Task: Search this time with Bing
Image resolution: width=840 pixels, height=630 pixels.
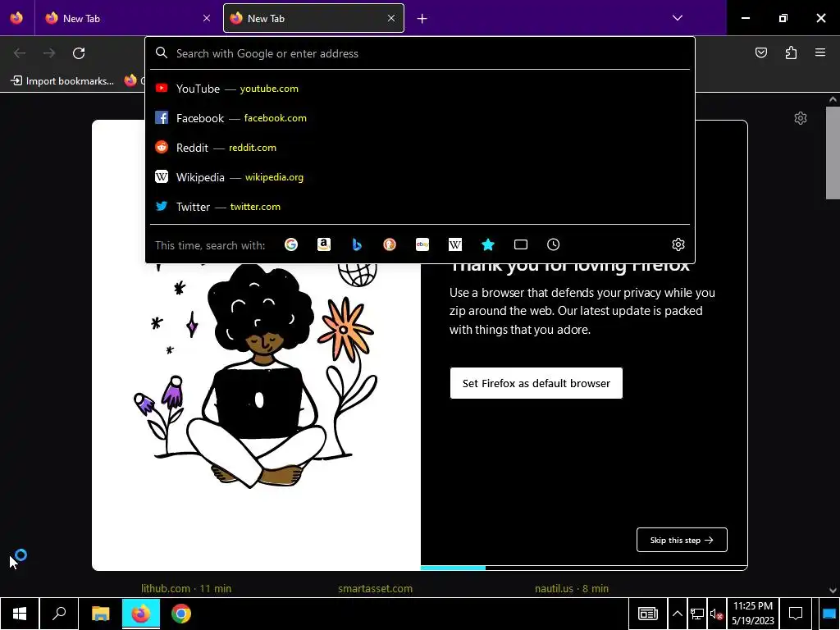Action: 357,244
